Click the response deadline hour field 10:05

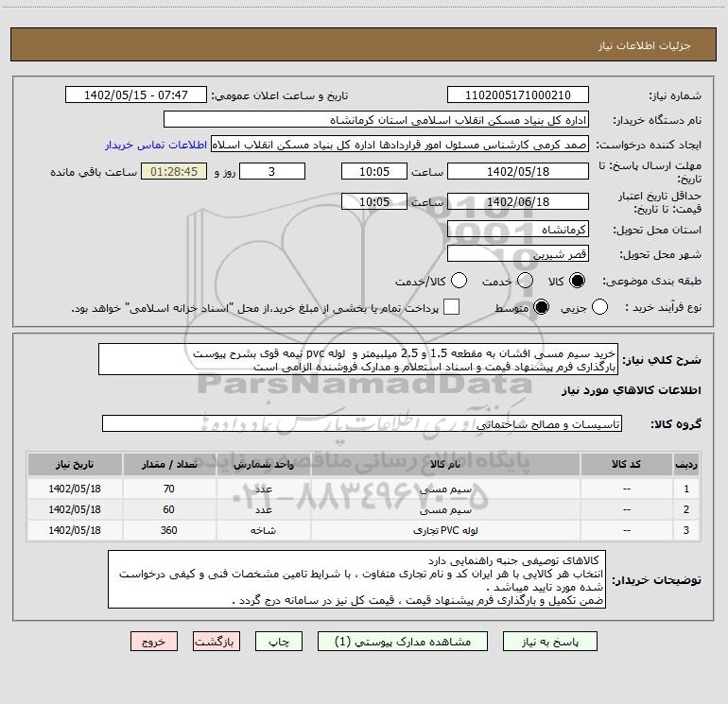click(374, 171)
